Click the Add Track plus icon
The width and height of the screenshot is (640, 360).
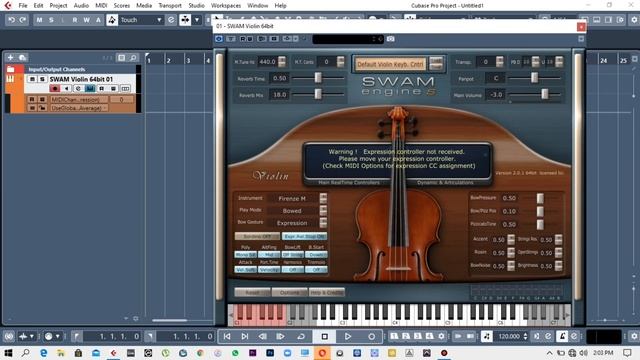(x=11, y=58)
